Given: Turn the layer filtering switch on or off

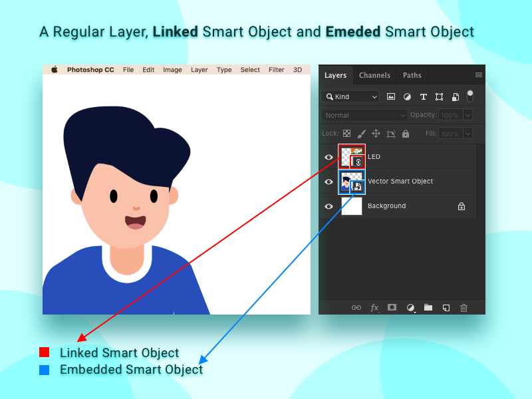Looking at the screenshot, I should (x=470, y=96).
